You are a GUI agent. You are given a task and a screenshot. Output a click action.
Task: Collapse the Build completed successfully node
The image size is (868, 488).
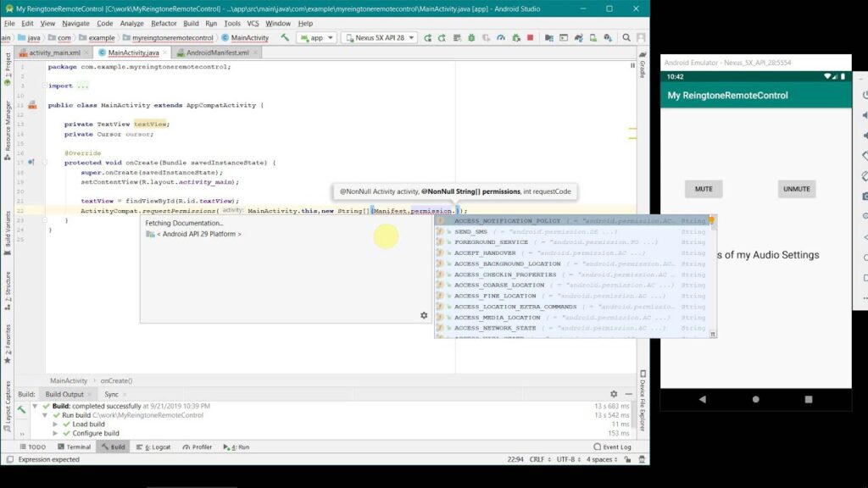(x=35, y=406)
